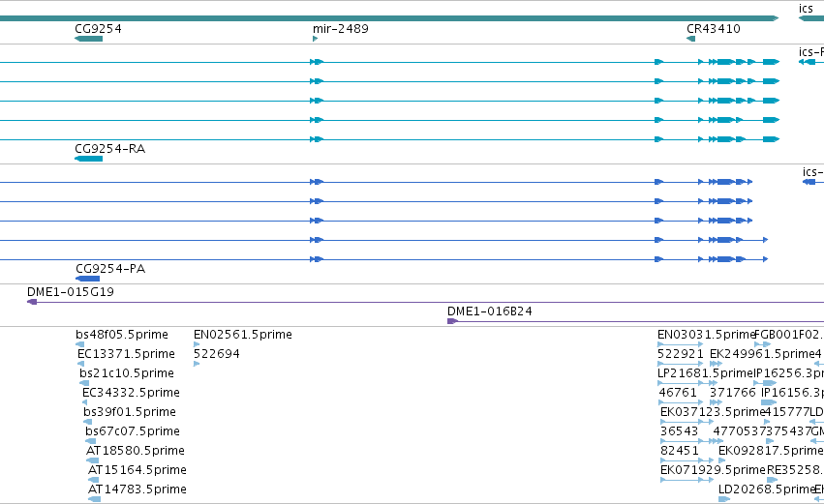Select the bs48f05.5prime EST arrow
The height and width of the screenshot is (504, 824).
[79, 344]
